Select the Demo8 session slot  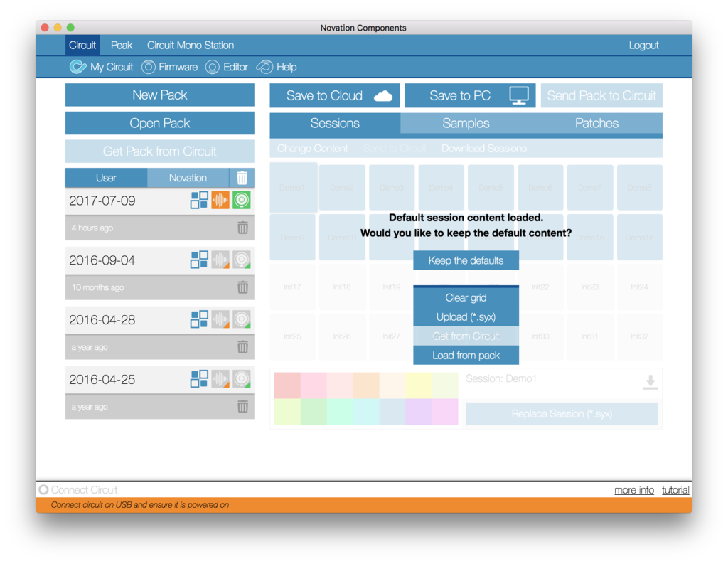coord(639,188)
